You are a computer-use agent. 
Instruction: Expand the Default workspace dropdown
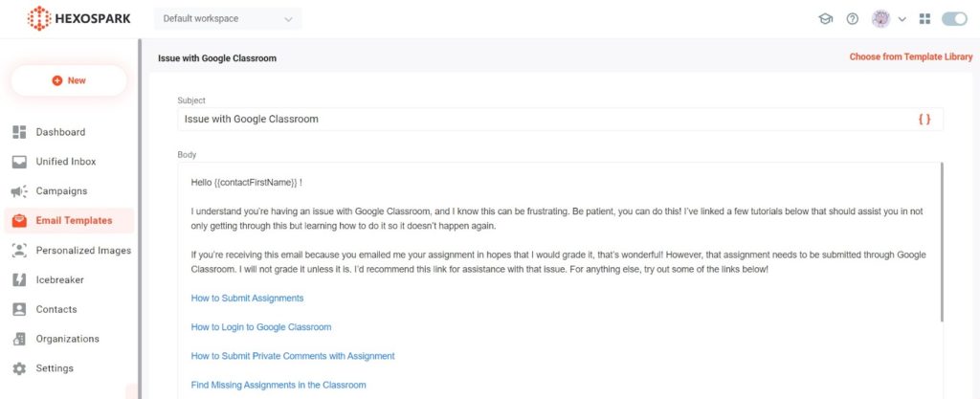pos(228,19)
